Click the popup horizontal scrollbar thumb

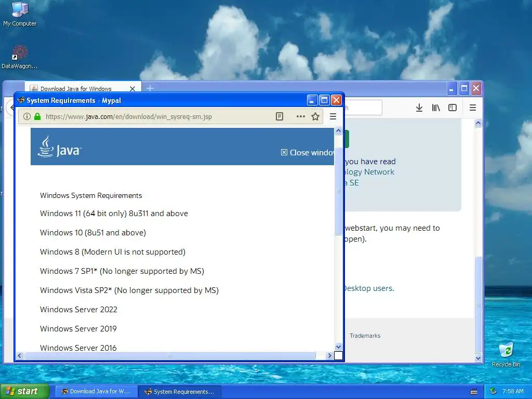coord(170,355)
